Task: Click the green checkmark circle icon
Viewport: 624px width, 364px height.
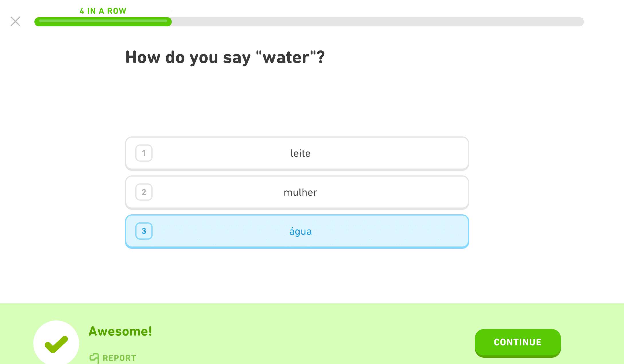Action: tap(56, 343)
